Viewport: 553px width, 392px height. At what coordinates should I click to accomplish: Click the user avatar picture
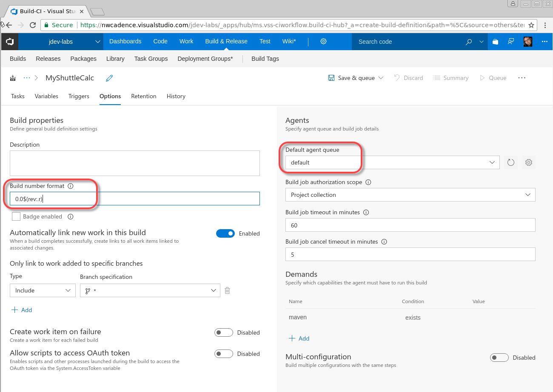coord(528,42)
